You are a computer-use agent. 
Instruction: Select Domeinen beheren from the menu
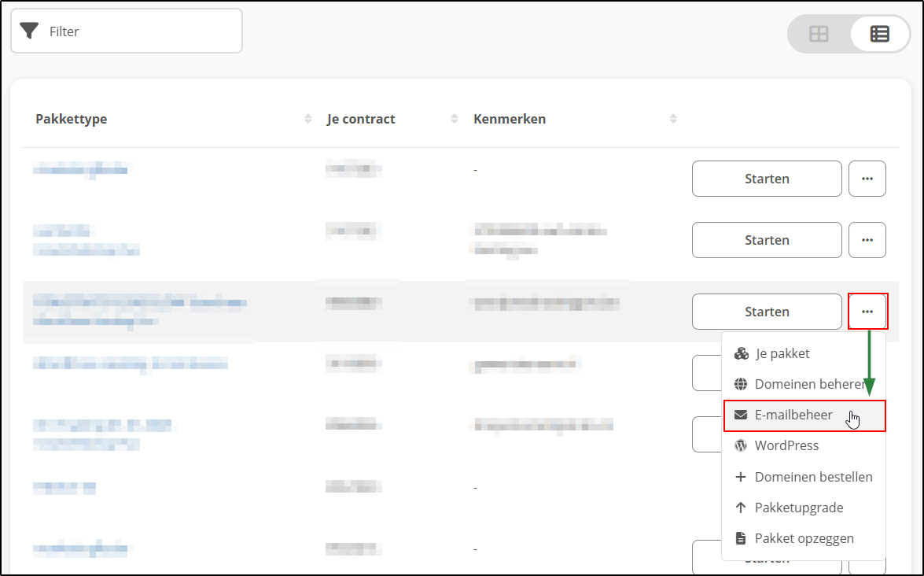pyautogui.click(x=808, y=383)
